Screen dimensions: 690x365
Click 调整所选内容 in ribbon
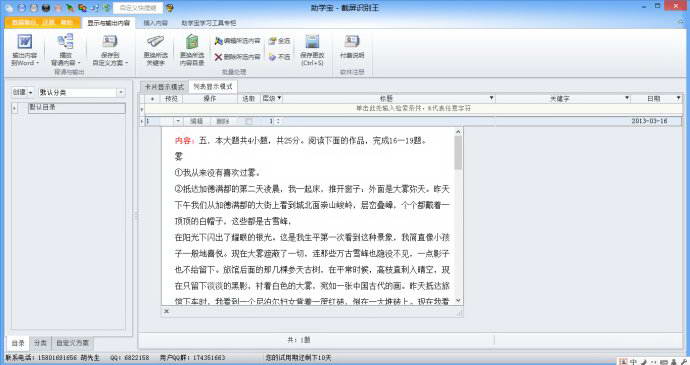pos(238,41)
